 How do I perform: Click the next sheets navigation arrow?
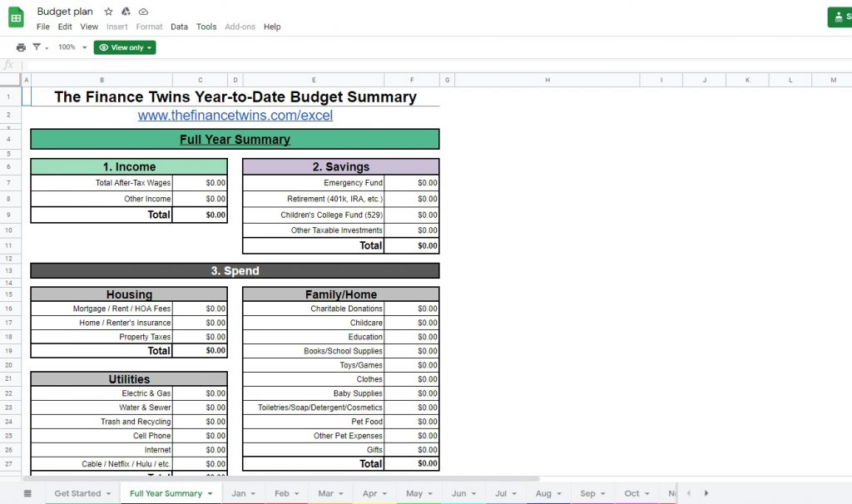(x=706, y=492)
